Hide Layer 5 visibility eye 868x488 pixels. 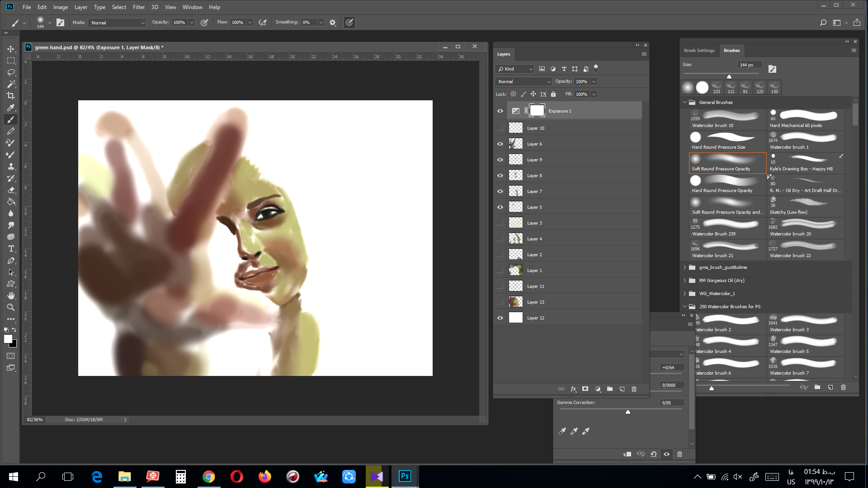tap(500, 207)
